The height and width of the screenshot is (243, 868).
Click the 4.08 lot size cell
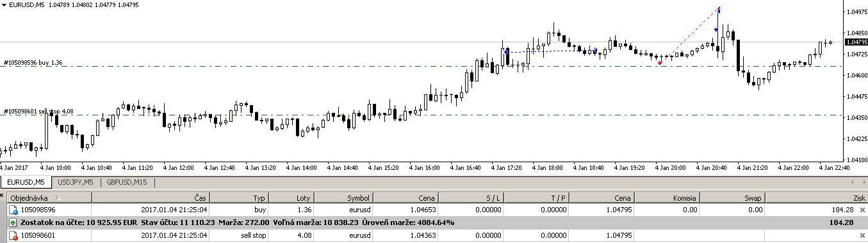click(x=304, y=236)
